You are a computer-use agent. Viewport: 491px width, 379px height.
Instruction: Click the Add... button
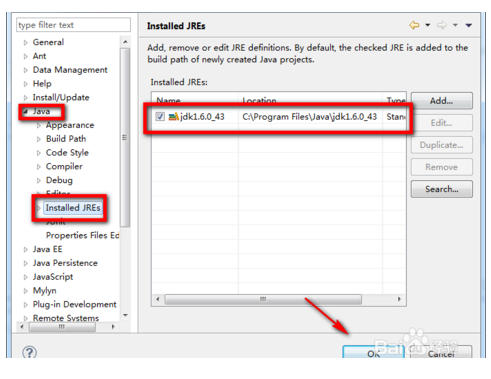point(442,101)
